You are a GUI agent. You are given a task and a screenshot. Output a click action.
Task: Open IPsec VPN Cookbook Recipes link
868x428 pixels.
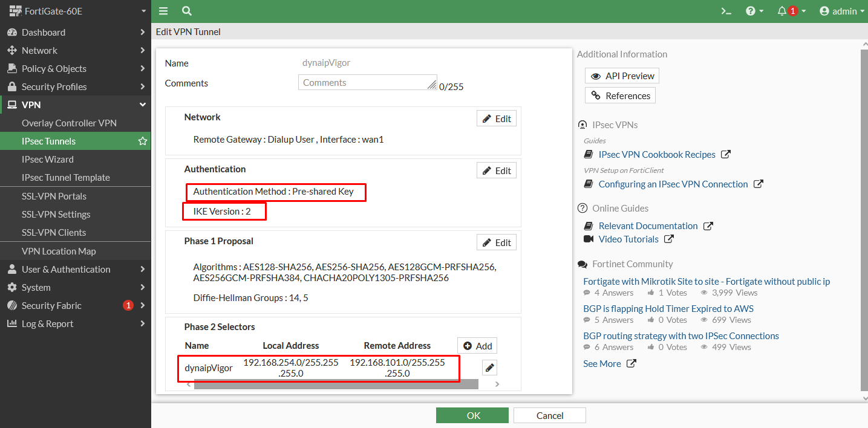(656, 155)
